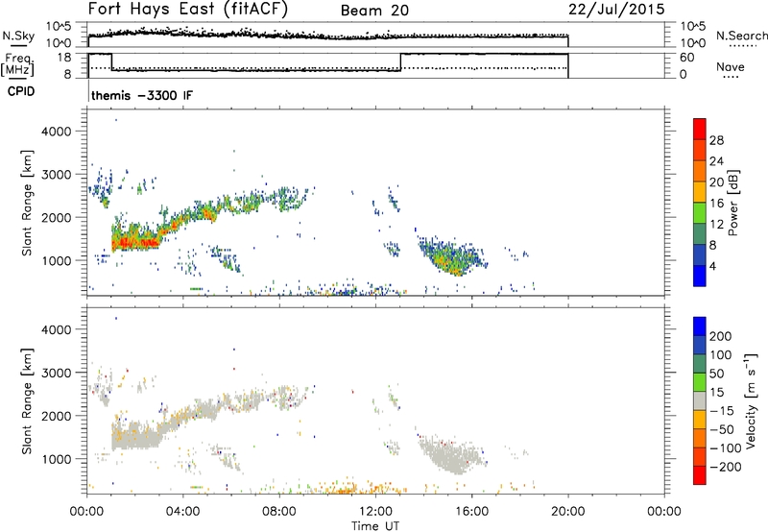This screenshot has height=532, width=768.
Task: Click the "Fort Hays East (fitACF)" plot title
Action: click(187, 10)
